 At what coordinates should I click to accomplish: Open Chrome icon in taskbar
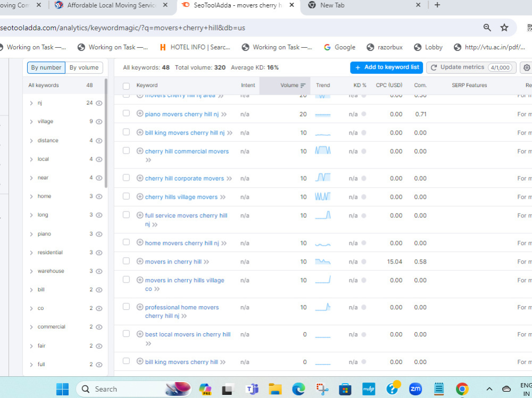[x=462, y=389]
